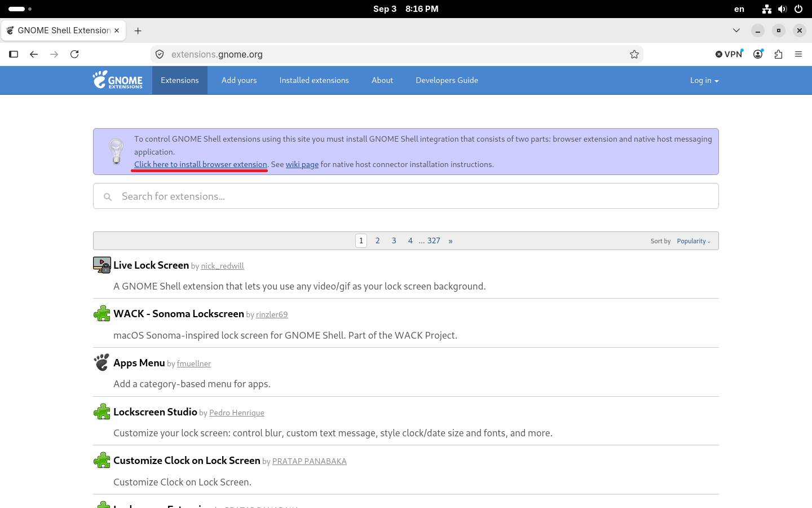Visit author nick_redwill profile

222,266
